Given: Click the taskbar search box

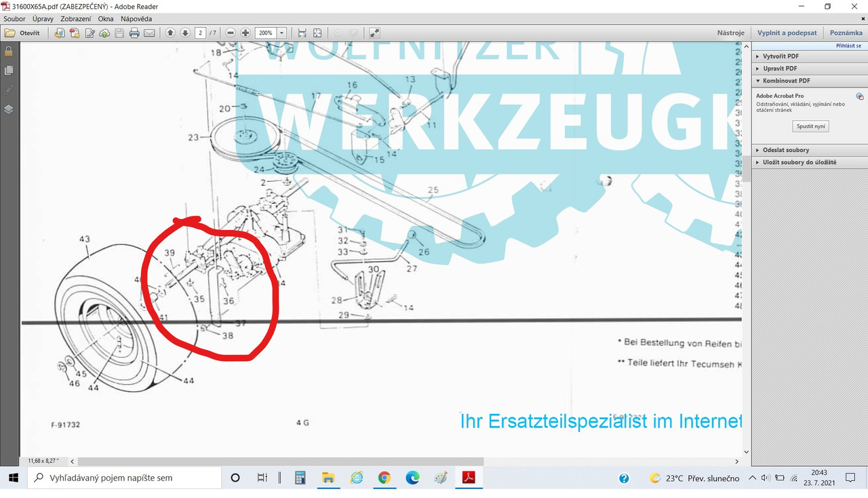Looking at the screenshot, I should (125, 478).
